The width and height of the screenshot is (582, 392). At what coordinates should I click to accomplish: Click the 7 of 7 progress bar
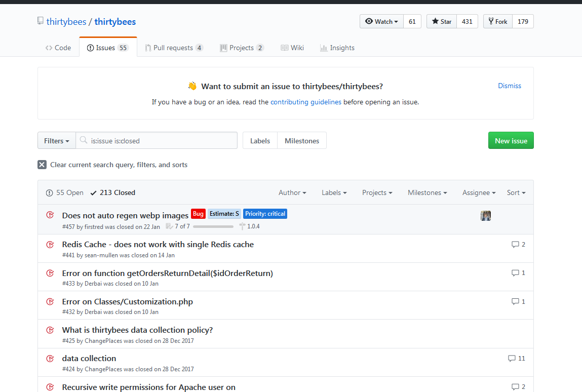click(x=213, y=226)
